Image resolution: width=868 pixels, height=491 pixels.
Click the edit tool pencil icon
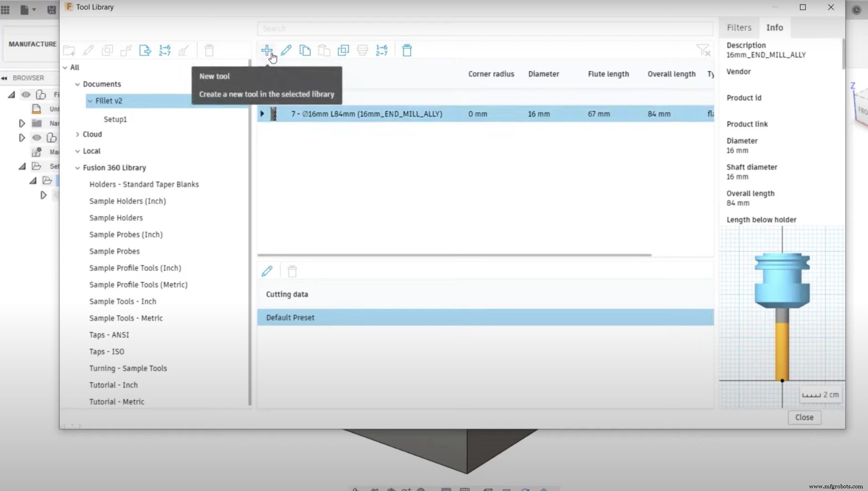tap(286, 50)
